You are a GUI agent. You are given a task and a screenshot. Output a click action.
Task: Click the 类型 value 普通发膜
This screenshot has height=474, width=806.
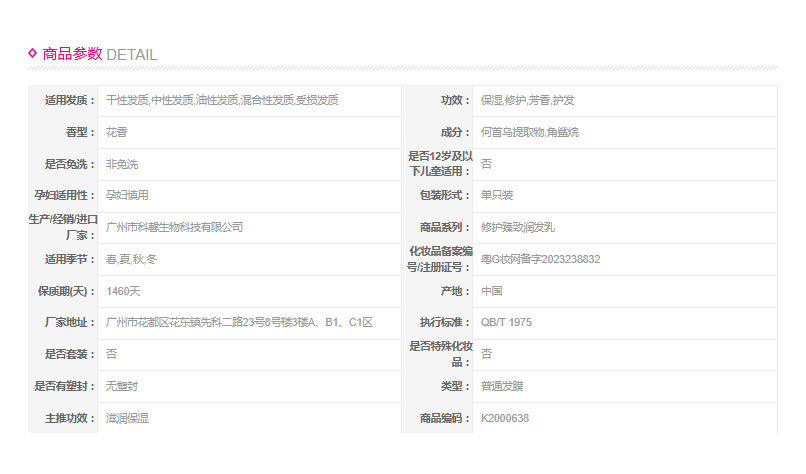click(502, 386)
